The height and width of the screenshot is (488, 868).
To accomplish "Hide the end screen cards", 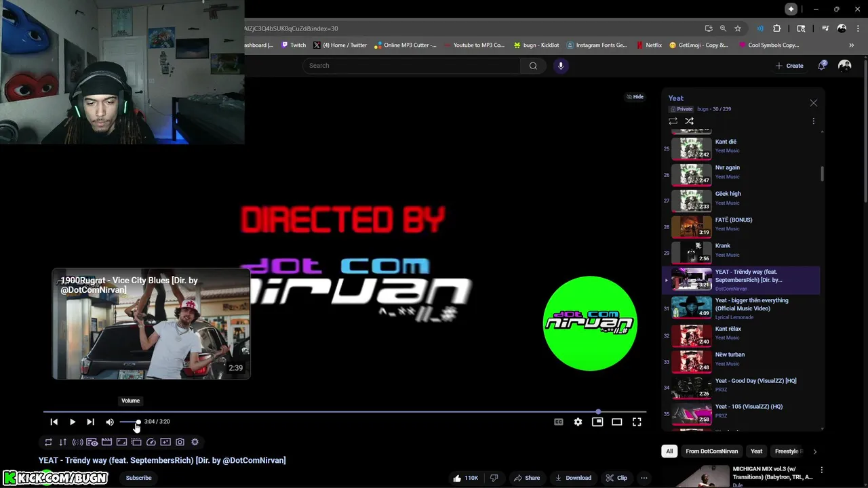I will click(x=635, y=97).
